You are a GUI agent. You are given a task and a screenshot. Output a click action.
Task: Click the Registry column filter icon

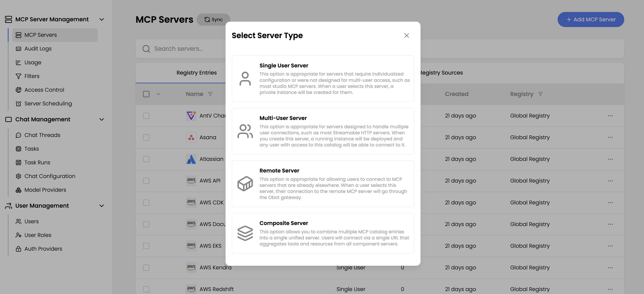540,94
